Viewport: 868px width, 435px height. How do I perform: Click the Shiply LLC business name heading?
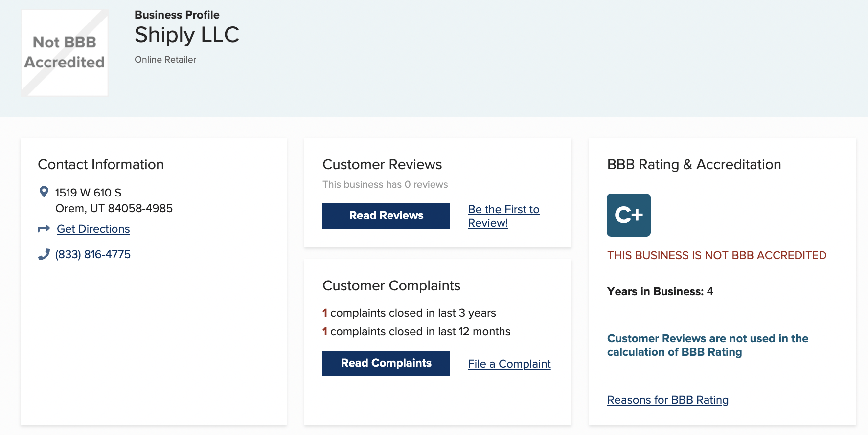pyautogui.click(x=186, y=35)
